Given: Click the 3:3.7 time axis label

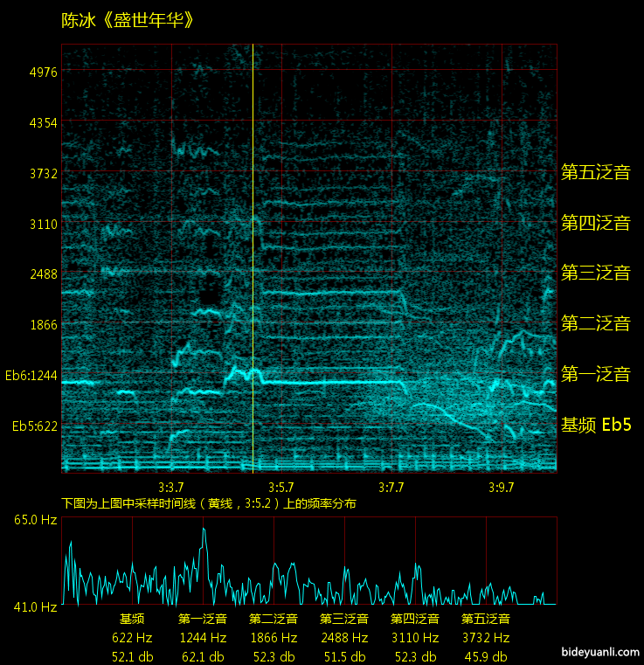Looking at the screenshot, I should point(171,487).
